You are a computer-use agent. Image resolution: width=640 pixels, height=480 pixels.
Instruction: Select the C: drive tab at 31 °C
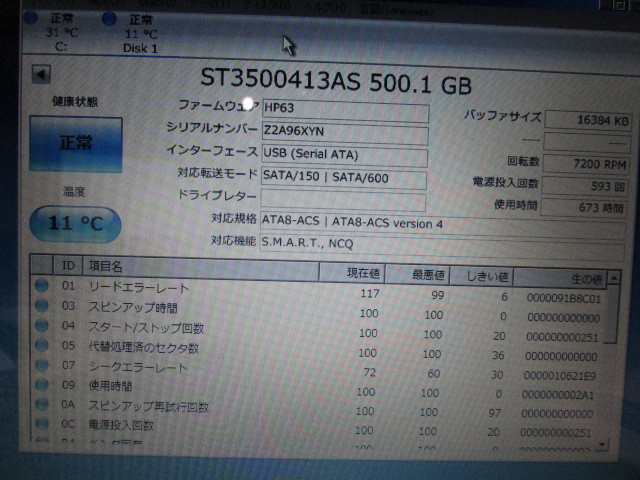point(61,33)
